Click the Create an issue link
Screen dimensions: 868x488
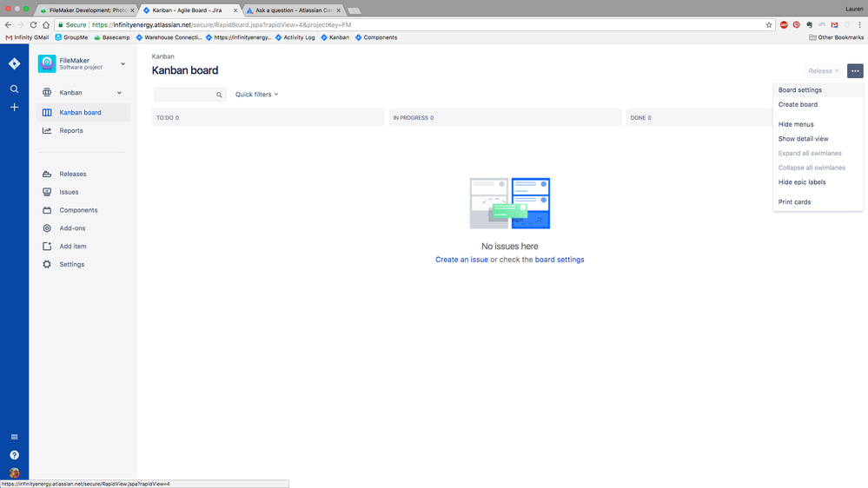coord(461,260)
